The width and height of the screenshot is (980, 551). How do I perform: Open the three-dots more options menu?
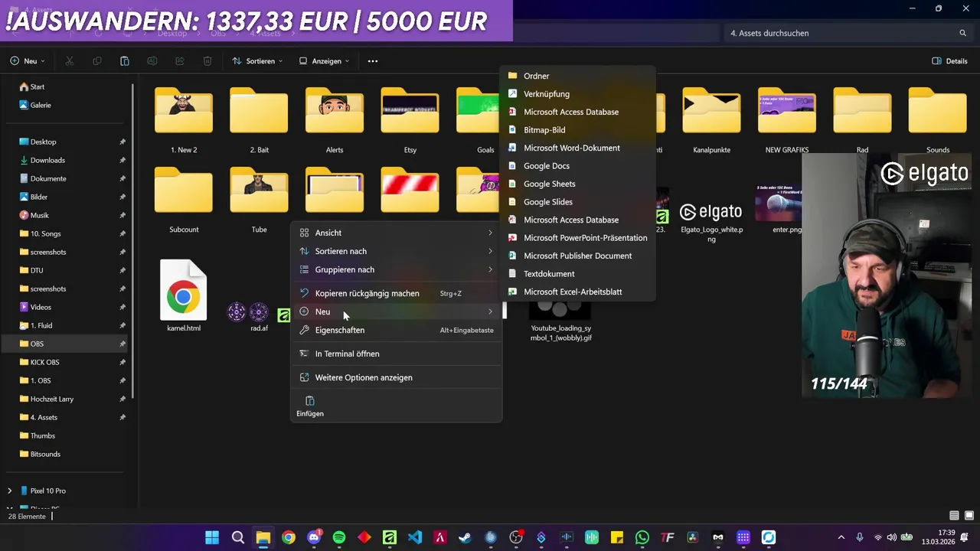373,61
